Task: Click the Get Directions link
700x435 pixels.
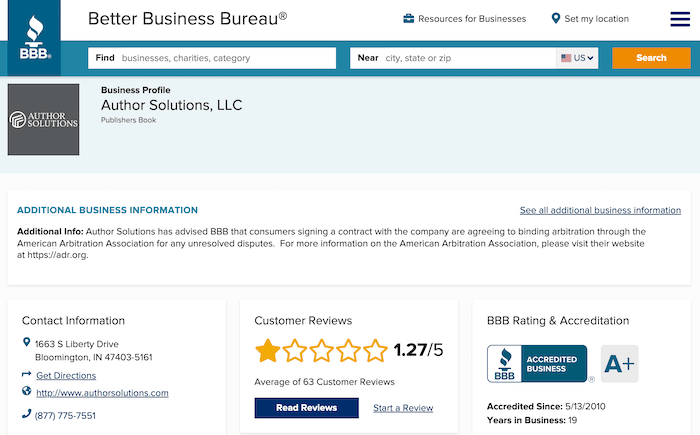Action: click(66, 376)
